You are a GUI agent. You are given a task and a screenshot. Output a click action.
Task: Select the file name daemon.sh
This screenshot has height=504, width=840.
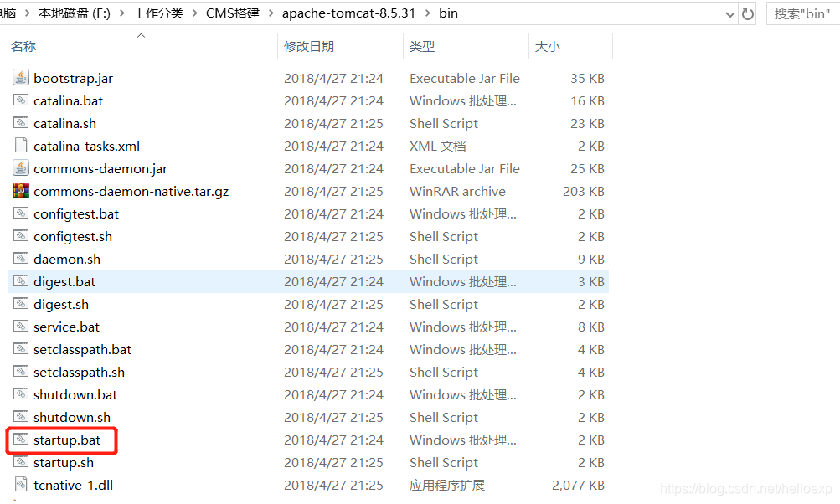coord(67,260)
